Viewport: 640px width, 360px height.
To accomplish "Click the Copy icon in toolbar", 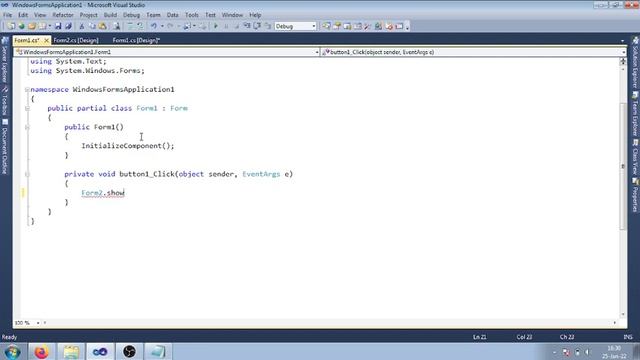I will 92,26.
